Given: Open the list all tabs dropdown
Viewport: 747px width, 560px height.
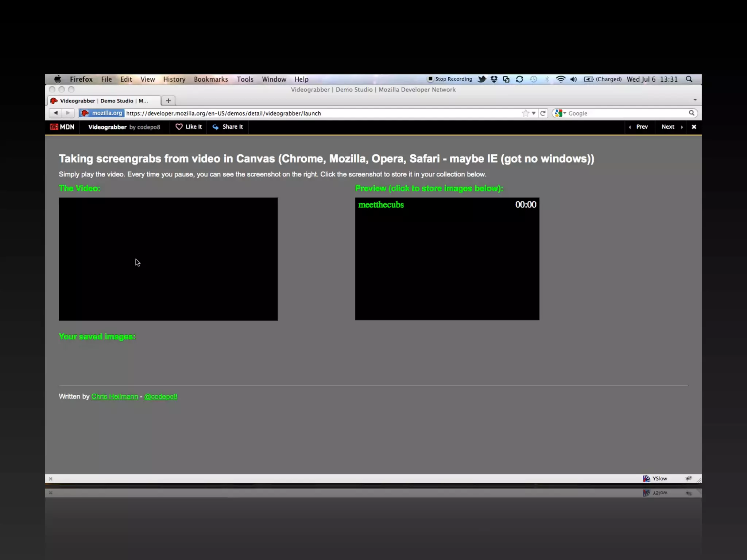Looking at the screenshot, I should [x=695, y=100].
